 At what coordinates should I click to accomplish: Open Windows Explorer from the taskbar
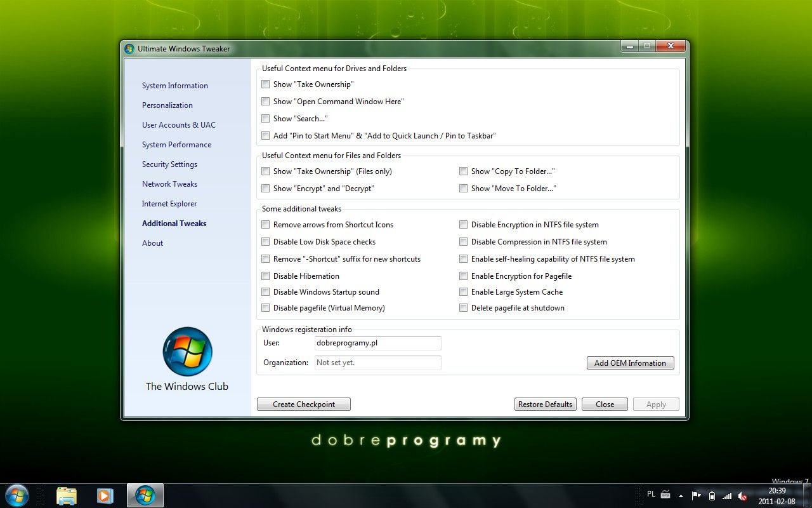point(67,495)
